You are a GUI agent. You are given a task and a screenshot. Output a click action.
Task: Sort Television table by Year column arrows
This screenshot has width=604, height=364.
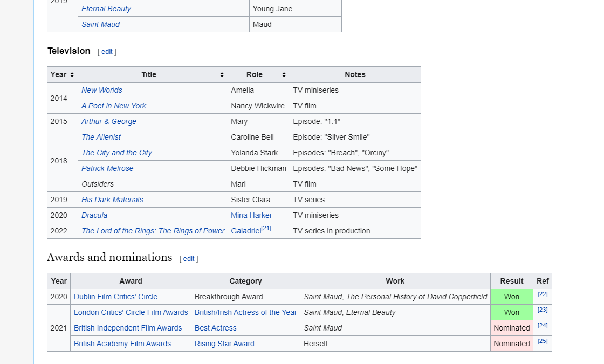72,74
